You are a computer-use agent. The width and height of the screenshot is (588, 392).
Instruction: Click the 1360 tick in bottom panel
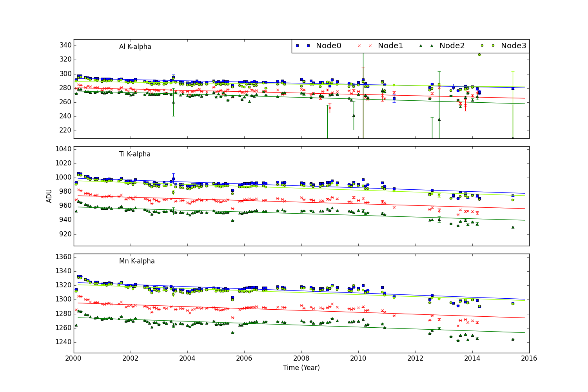[64, 257]
